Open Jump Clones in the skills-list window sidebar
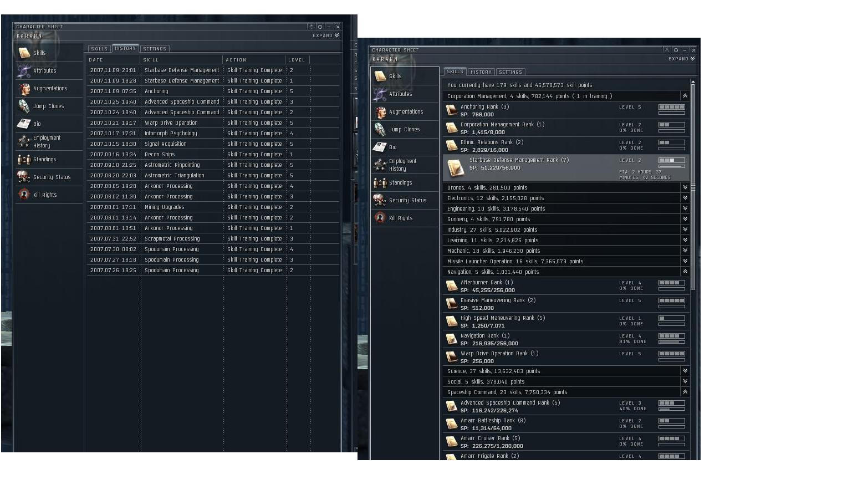The height and width of the screenshot is (500, 868). click(405, 130)
